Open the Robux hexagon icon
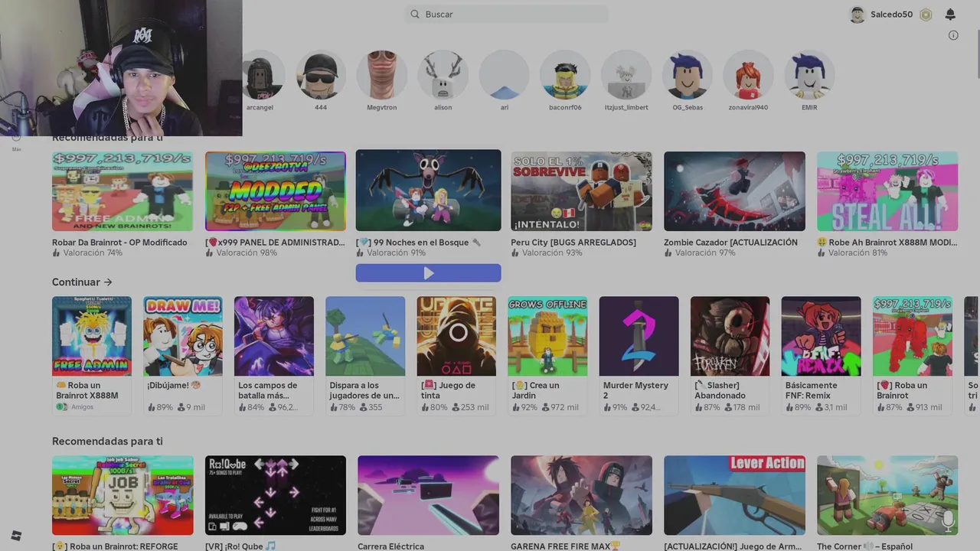This screenshot has height=551, width=980. (926, 15)
